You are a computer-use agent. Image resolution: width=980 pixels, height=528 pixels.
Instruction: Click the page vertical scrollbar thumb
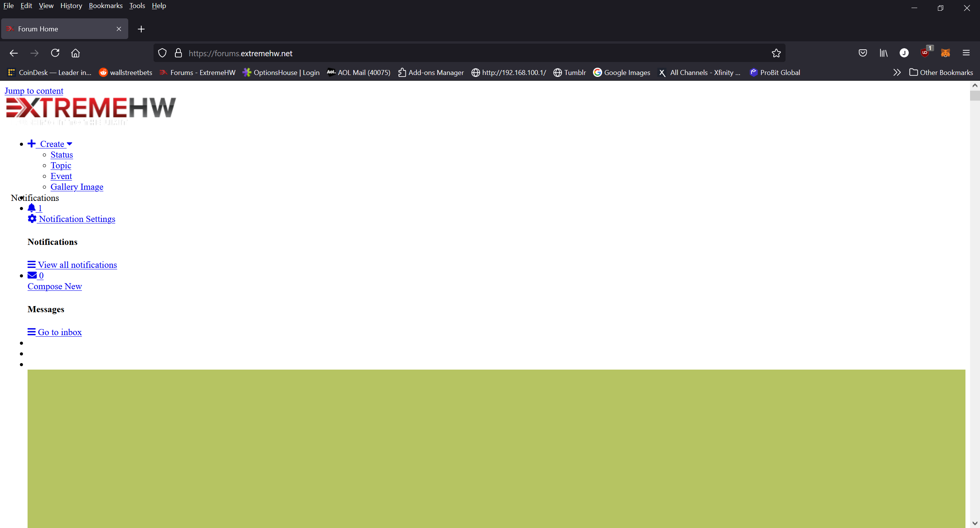point(975,95)
